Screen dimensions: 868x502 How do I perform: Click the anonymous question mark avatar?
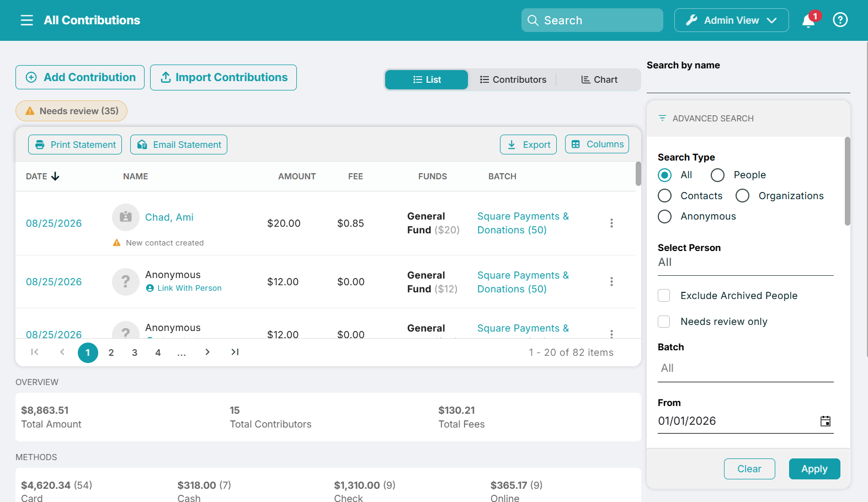click(126, 281)
